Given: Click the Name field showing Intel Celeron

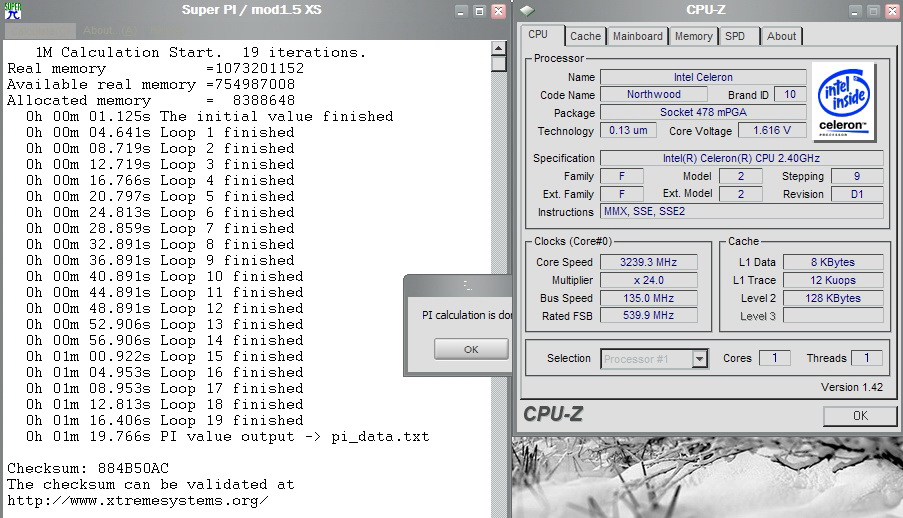Looking at the screenshot, I should pyautogui.click(x=703, y=77).
